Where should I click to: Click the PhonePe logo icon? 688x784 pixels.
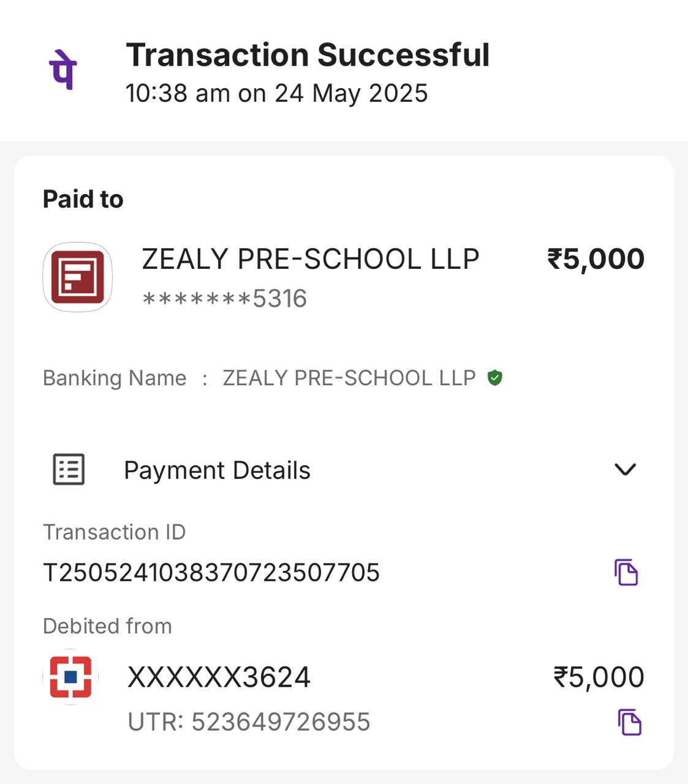pos(62,70)
